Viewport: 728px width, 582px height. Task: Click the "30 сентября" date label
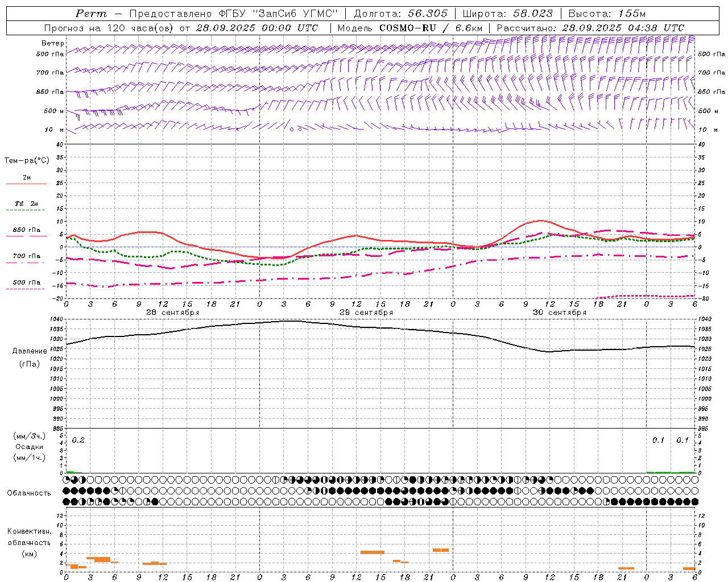pyautogui.click(x=559, y=313)
